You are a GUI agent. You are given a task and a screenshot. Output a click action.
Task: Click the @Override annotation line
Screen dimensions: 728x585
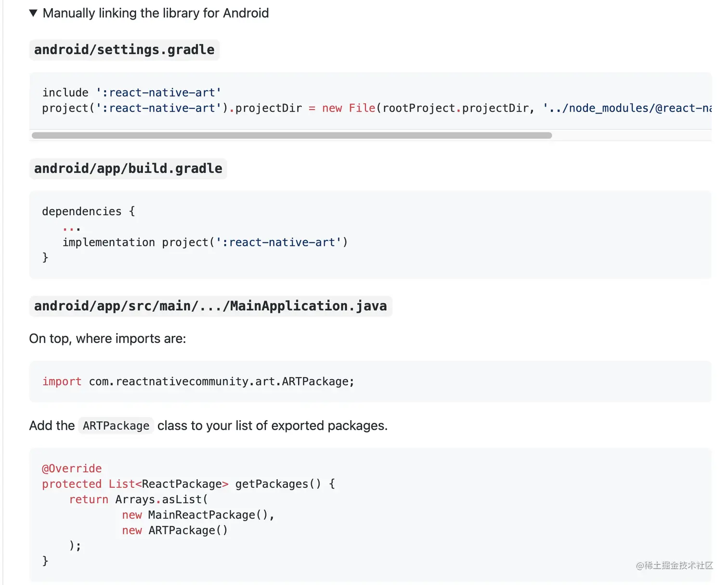(x=72, y=469)
